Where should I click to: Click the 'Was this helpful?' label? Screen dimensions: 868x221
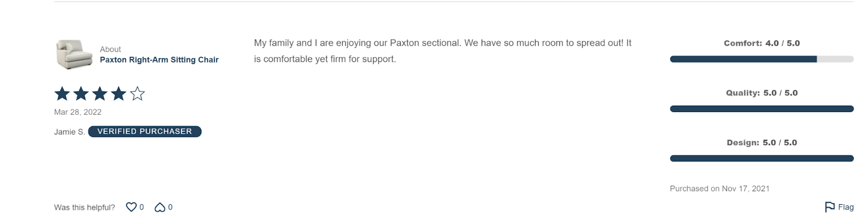[x=85, y=207]
